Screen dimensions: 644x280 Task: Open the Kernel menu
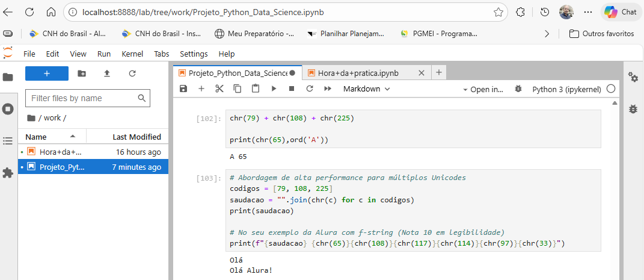click(132, 54)
